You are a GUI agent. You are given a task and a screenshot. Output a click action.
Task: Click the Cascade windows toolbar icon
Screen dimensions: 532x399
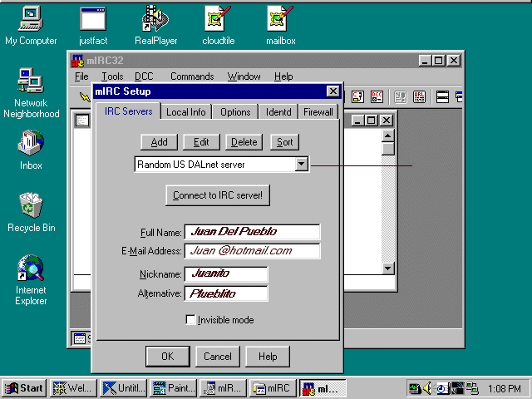pyautogui.click(x=459, y=97)
